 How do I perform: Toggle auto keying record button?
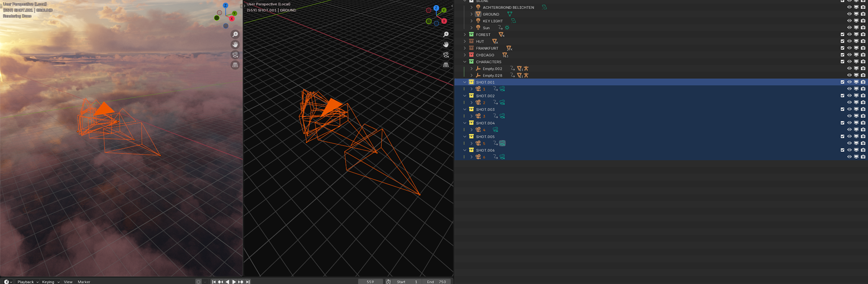[198, 282]
